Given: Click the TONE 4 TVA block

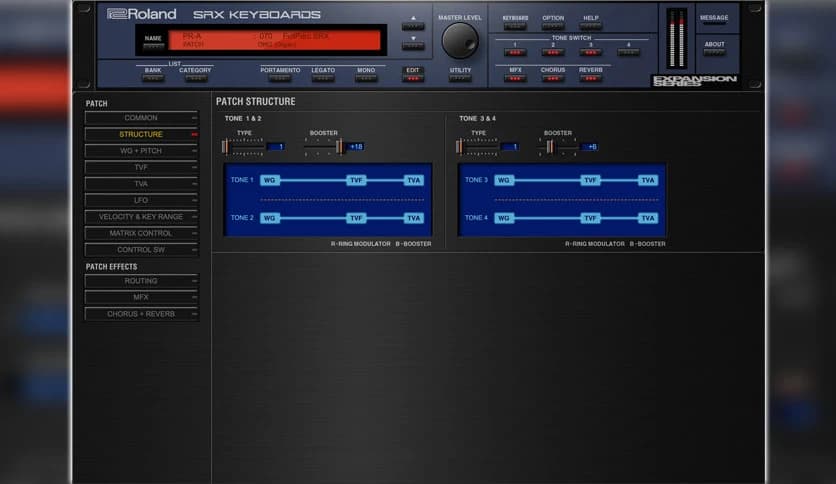Looking at the screenshot, I should (x=648, y=218).
